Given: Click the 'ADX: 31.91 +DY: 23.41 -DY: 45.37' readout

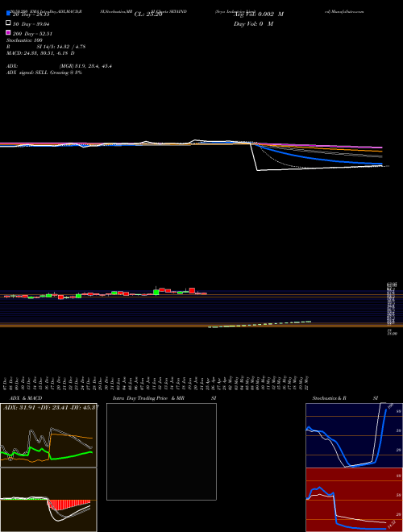Looking at the screenshot, I should 51,408.
